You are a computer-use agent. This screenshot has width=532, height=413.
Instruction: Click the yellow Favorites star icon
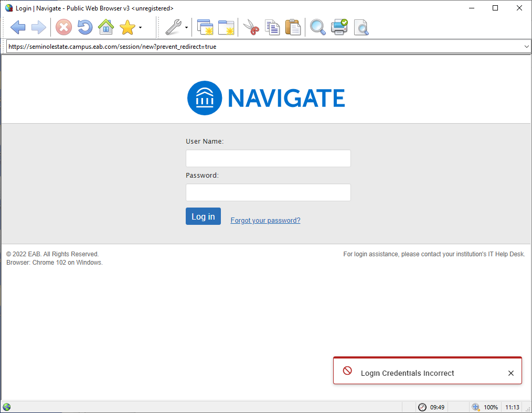[x=127, y=27]
